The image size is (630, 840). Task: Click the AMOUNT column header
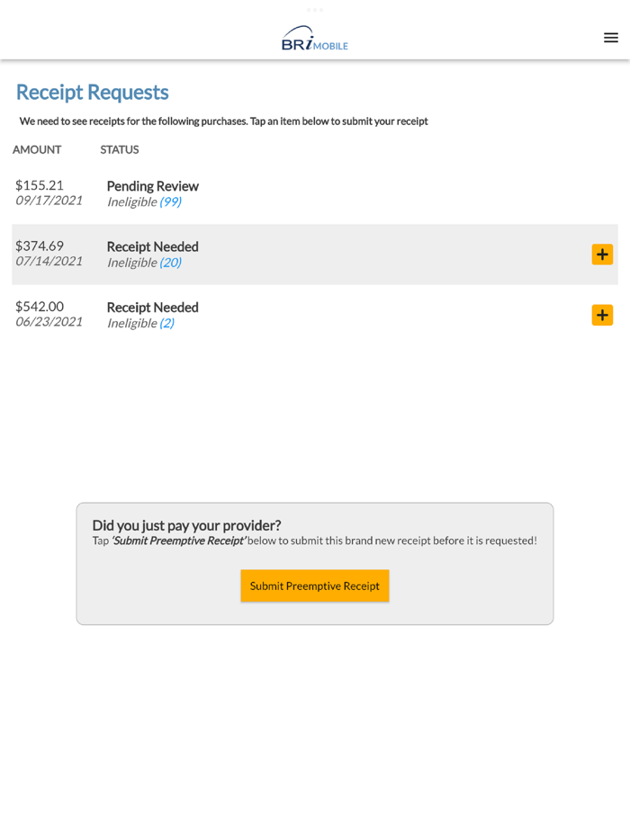[37, 149]
